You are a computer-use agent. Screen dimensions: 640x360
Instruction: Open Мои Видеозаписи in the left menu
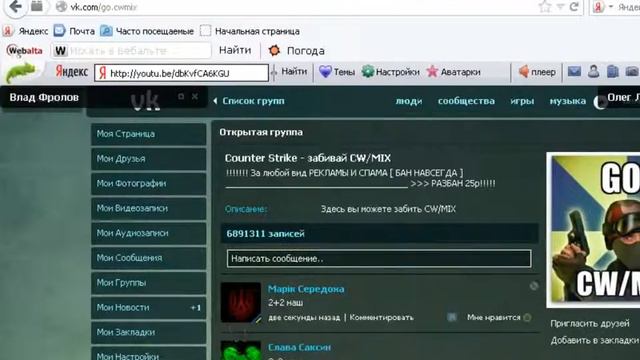[x=149, y=208]
